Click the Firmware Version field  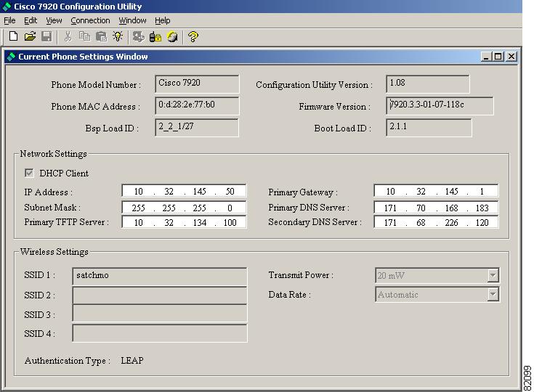tap(440, 105)
